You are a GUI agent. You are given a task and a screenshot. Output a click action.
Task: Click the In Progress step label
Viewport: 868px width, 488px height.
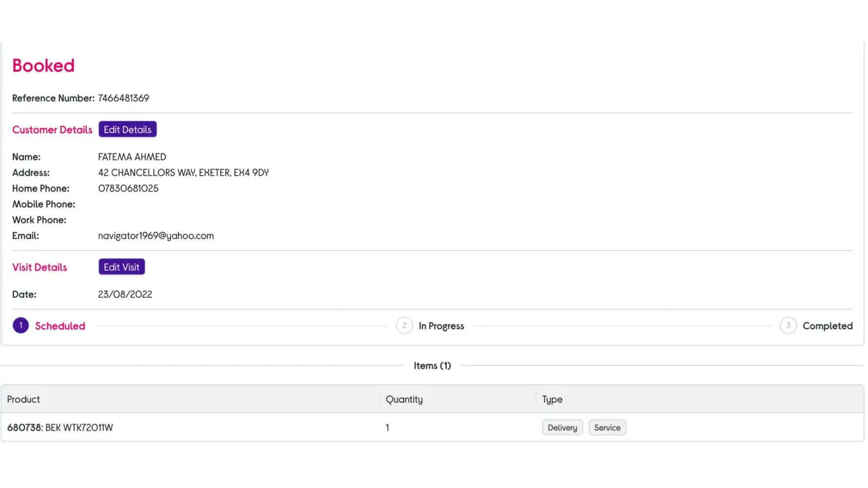[x=441, y=326]
